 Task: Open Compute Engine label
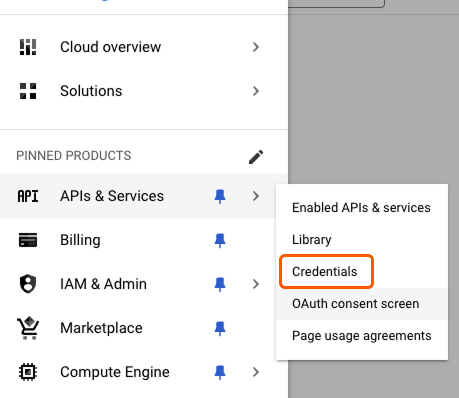tap(115, 372)
